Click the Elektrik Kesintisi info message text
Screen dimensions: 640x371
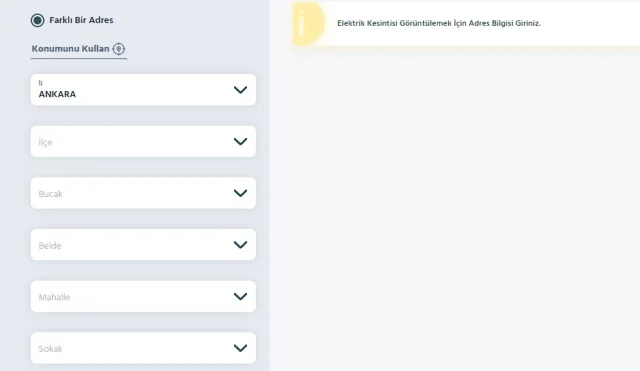click(x=439, y=23)
